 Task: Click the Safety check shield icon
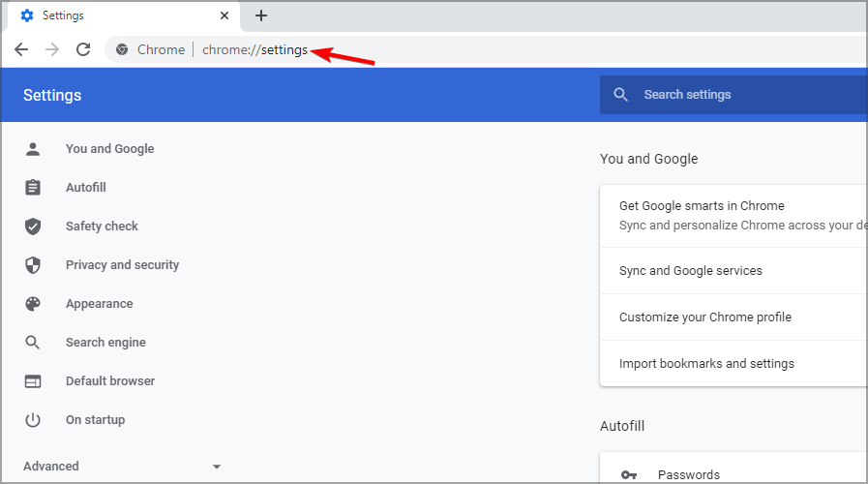pyautogui.click(x=33, y=226)
